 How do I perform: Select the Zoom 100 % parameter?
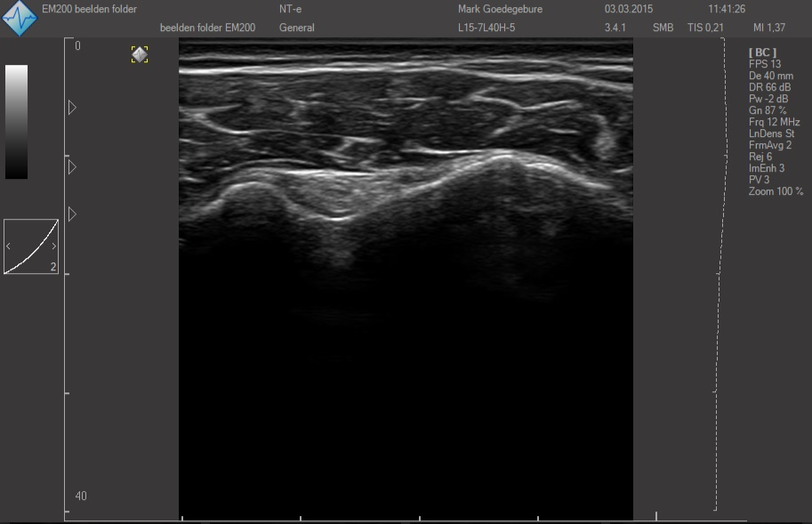pyautogui.click(x=776, y=191)
